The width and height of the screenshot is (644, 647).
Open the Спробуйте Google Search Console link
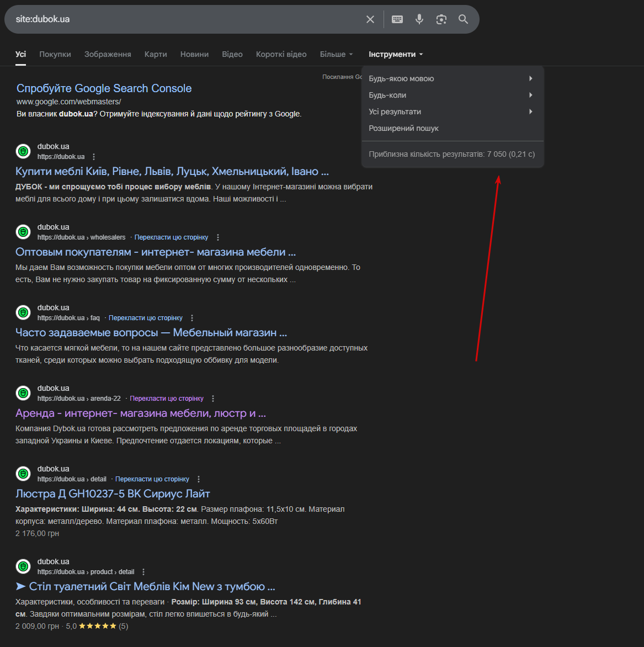(104, 88)
